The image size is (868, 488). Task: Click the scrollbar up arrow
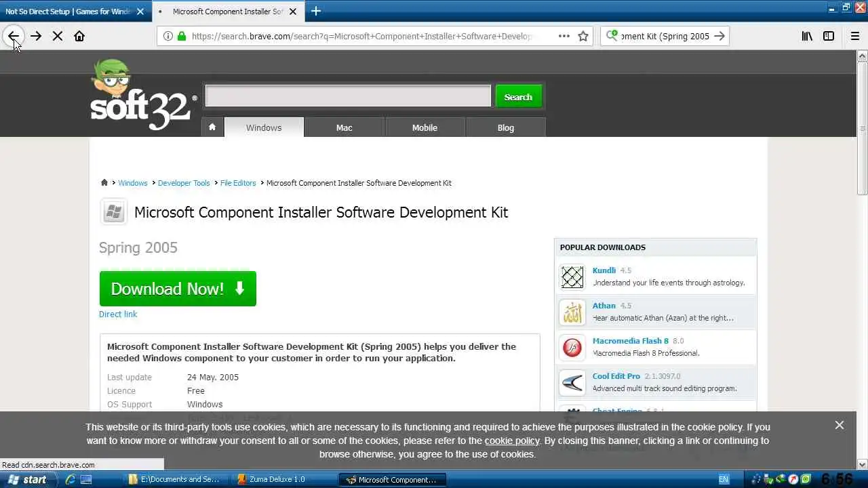(863, 56)
